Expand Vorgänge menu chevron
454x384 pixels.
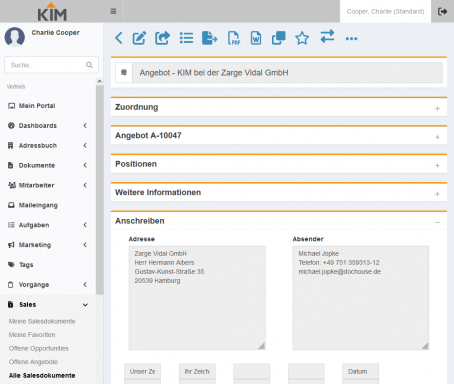tap(85, 285)
